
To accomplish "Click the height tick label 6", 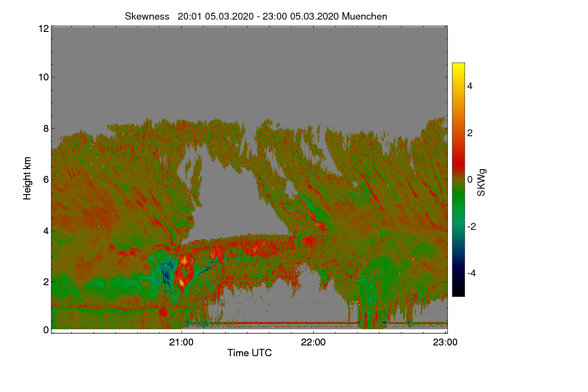I will [x=46, y=179].
